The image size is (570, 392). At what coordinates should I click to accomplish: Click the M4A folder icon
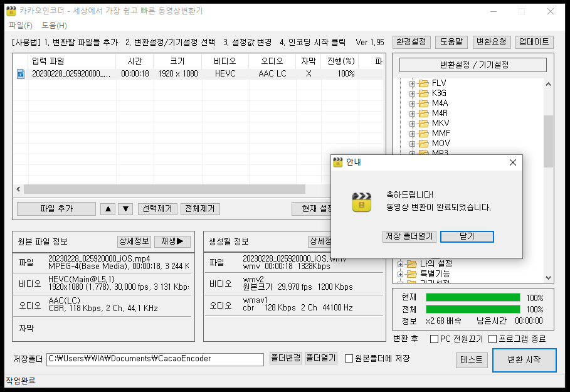[x=423, y=103]
